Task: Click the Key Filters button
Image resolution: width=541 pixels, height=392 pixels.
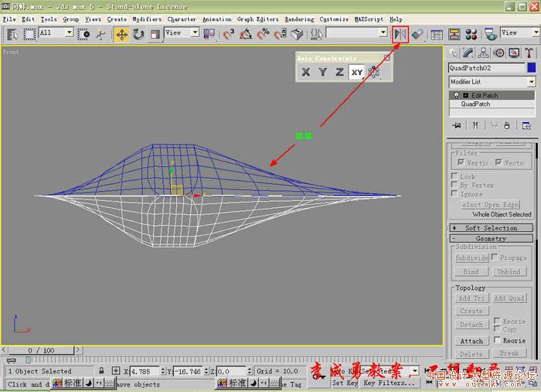Action: point(389,383)
